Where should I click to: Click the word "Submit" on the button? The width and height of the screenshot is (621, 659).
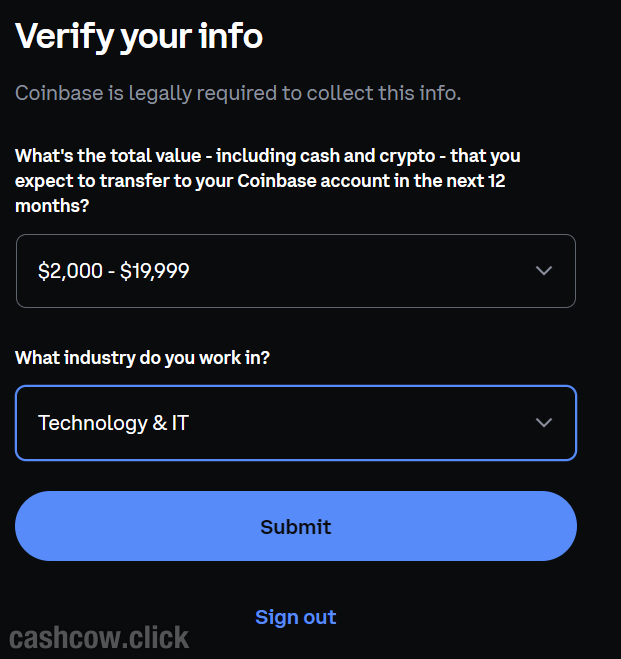click(x=295, y=527)
